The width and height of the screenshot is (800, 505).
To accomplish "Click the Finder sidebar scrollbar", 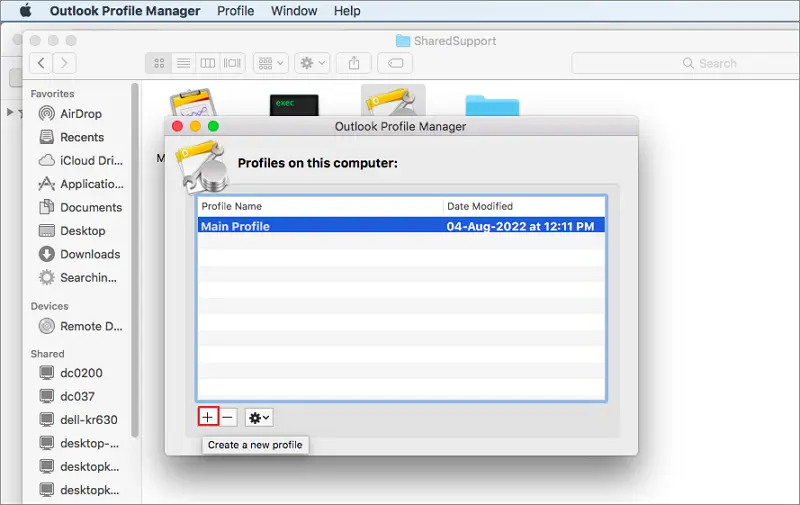I will pyautogui.click(x=135, y=260).
